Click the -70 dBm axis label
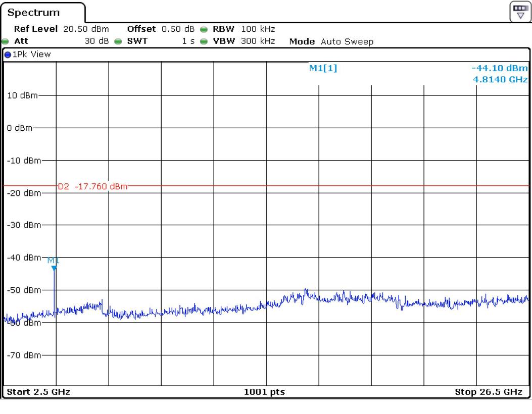Image resolution: width=532 pixels, height=414 pixels. [x=24, y=355]
